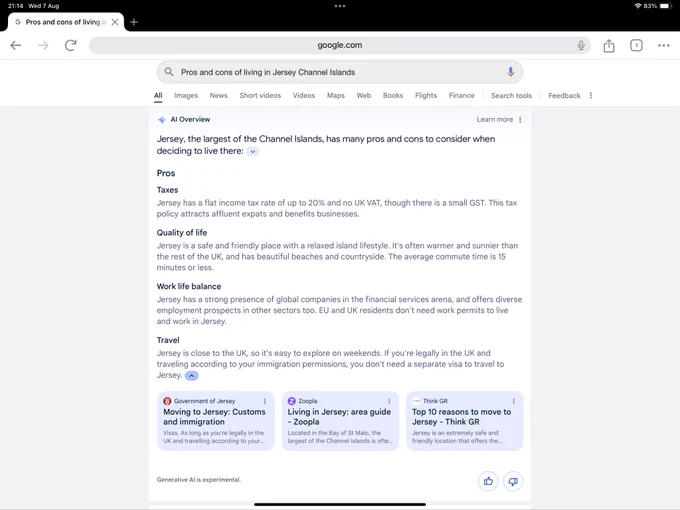Click the 'Work life balance' heading
This screenshot has height=510, width=680.
coord(189,286)
